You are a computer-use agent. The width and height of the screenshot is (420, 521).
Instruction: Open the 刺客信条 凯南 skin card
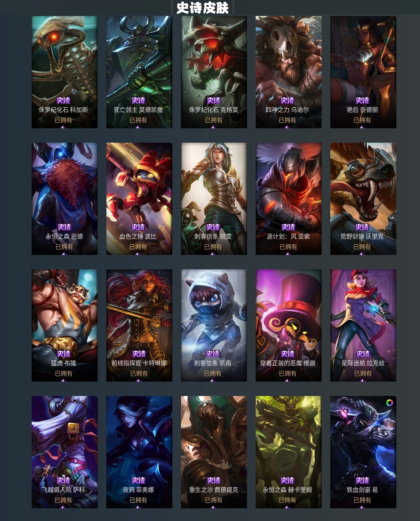214,325
